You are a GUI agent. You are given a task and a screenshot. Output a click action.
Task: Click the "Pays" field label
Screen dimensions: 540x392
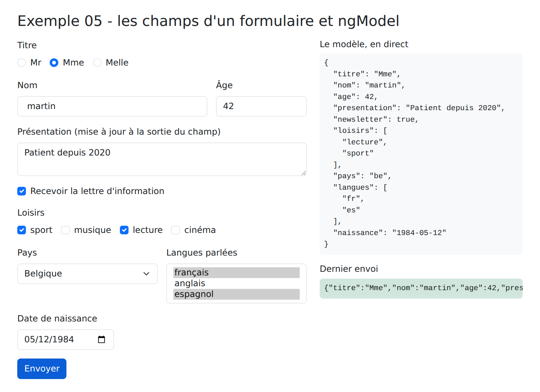point(27,253)
